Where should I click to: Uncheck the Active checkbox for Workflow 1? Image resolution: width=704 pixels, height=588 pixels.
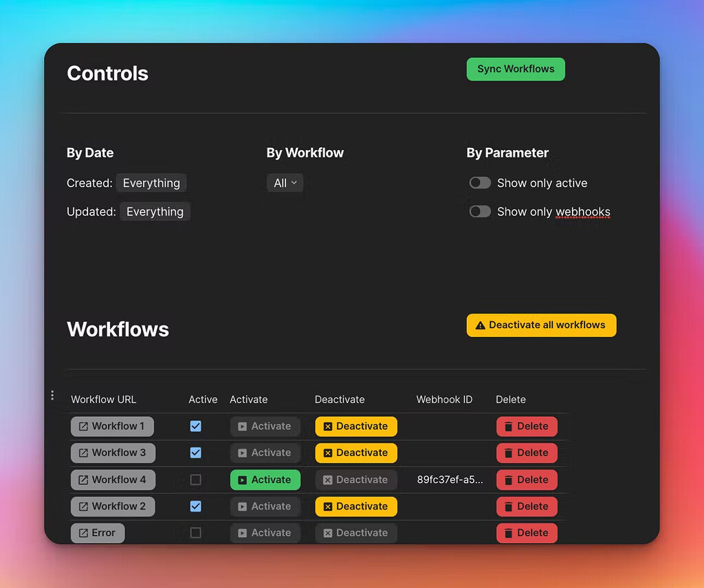pos(196,426)
